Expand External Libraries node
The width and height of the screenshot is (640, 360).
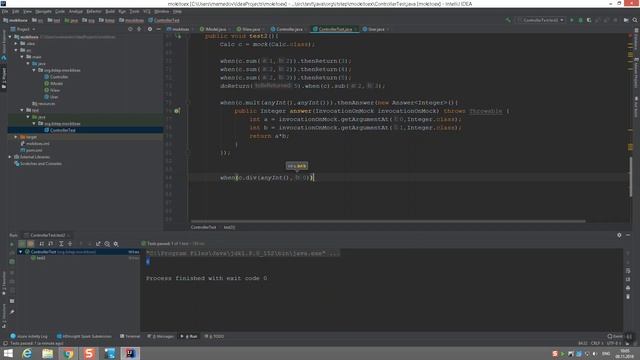[x=10, y=157]
